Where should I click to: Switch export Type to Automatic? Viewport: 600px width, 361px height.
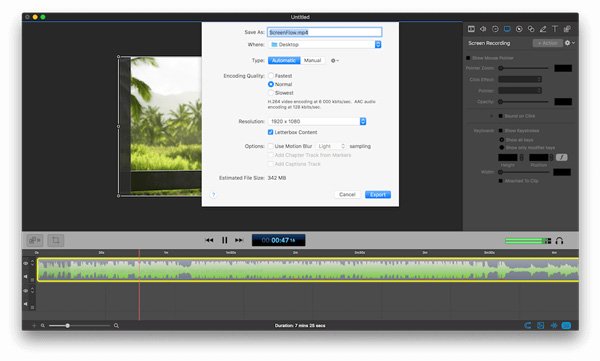(284, 60)
